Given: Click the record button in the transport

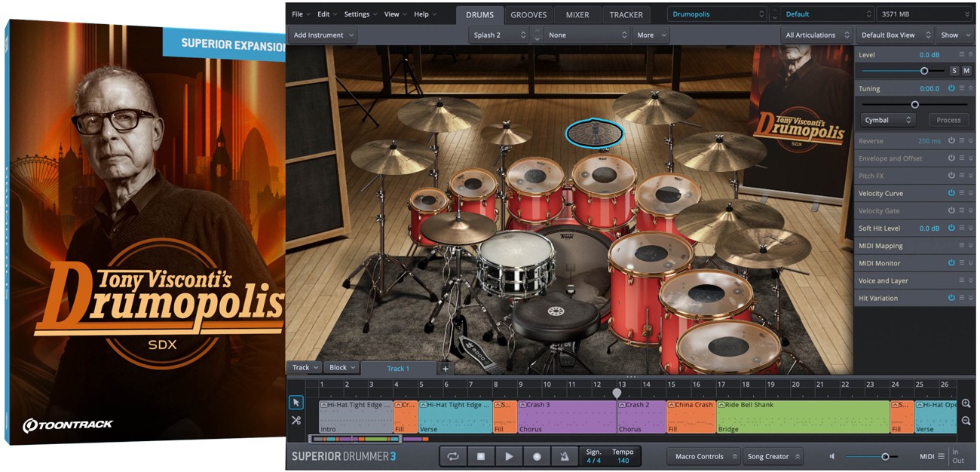Looking at the screenshot, I should 537,455.
